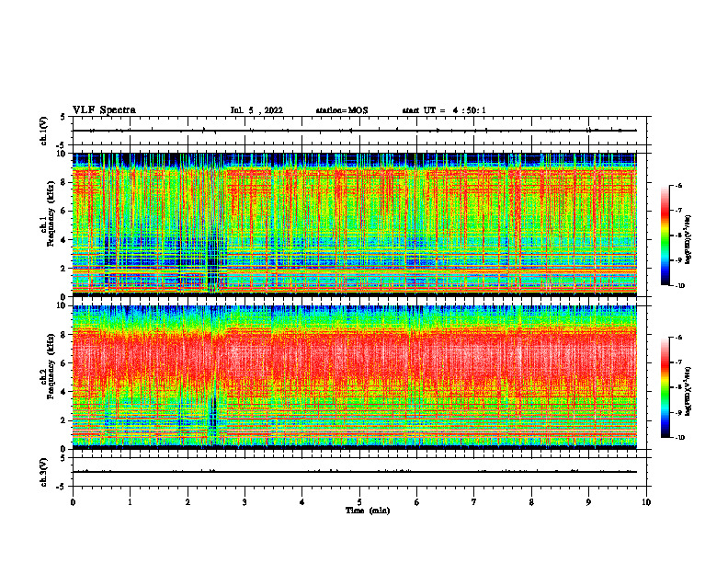
Task: Click the ch.1 spectrogram color bar
Action: coord(665,236)
